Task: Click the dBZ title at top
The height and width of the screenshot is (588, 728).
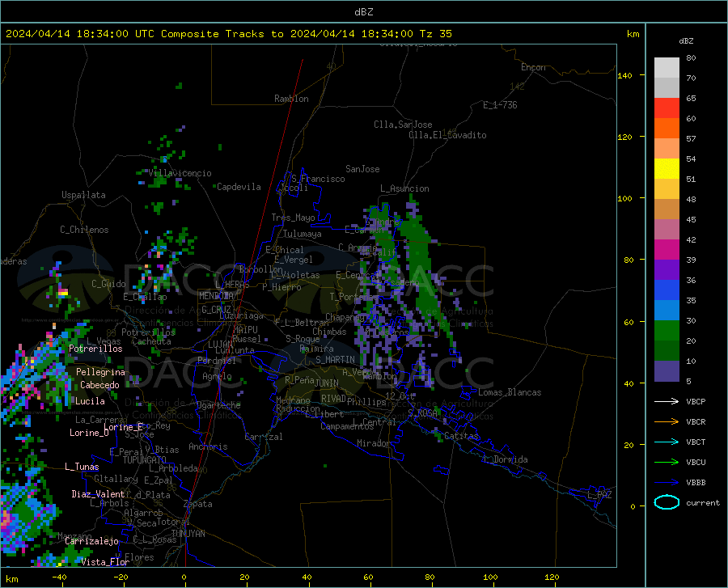Action: click(x=363, y=12)
